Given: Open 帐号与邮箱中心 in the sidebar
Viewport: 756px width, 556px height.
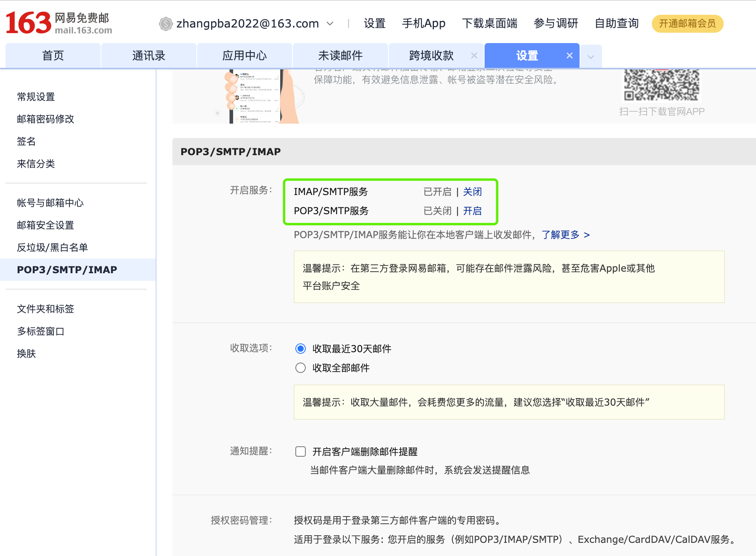Looking at the screenshot, I should click(x=50, y=203).
